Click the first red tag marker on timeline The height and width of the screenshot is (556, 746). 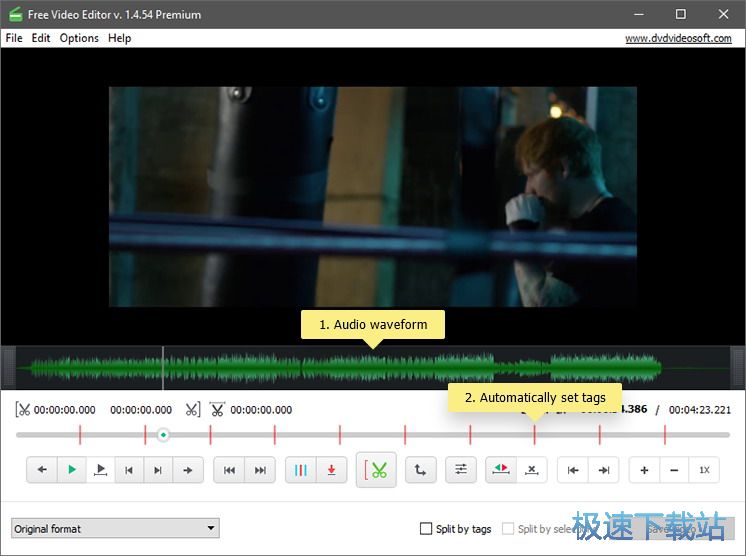point(80,435)
